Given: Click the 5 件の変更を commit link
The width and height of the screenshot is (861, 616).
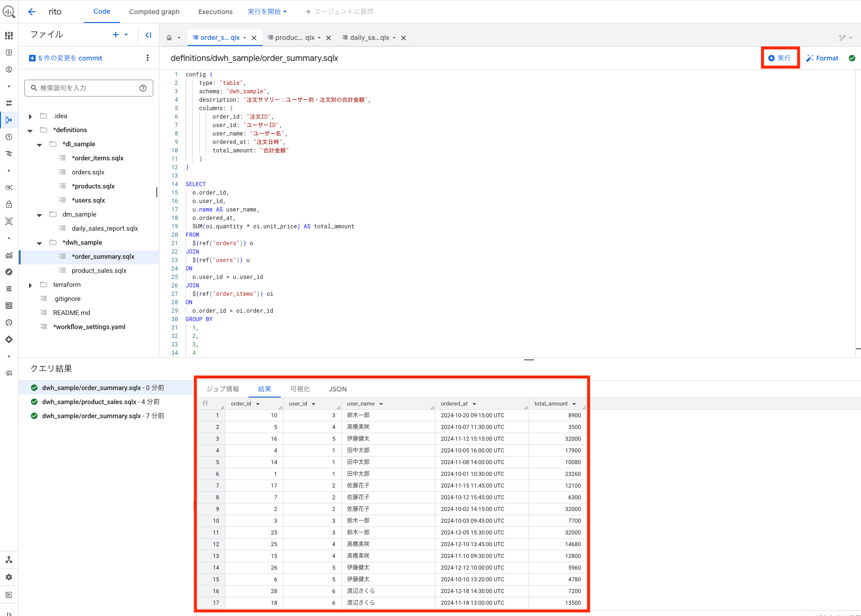Looking at the screenshot, I should click(66, 58).
